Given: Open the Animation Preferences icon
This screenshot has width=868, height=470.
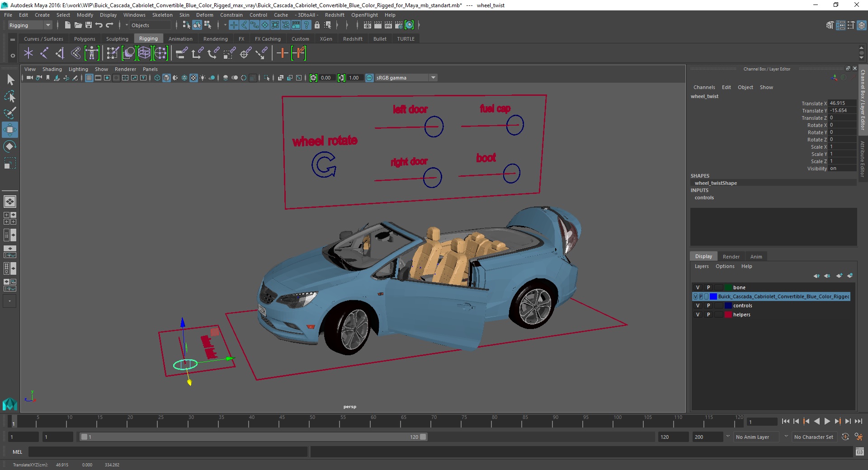Looking at the screenshot, I should point(858,437).
